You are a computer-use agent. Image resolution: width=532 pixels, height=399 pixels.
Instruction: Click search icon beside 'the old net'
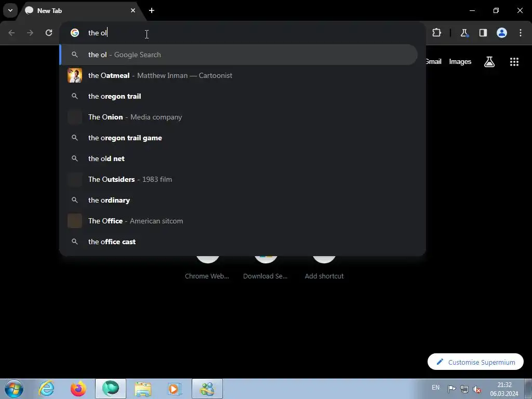pyautogui.click(x=75, y=158)
